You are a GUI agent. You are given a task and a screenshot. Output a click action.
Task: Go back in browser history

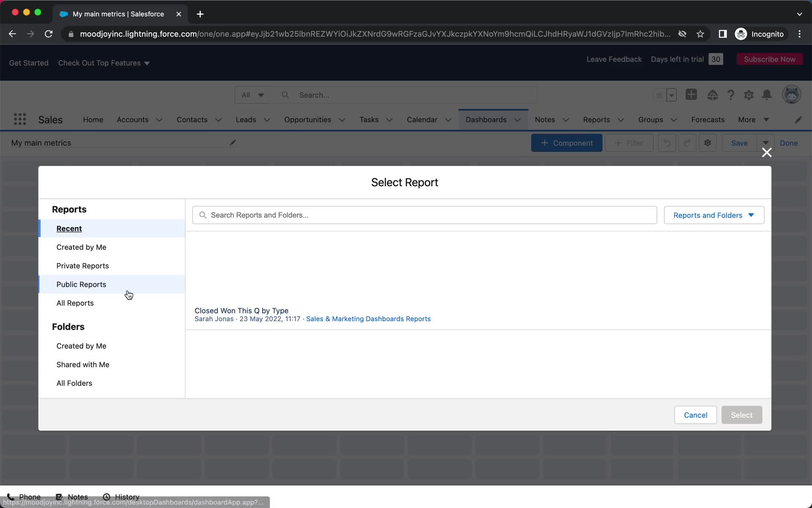pos(12,34)
